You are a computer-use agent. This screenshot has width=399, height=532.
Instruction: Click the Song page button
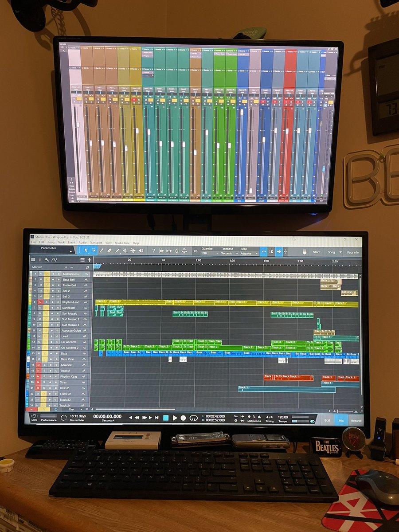[x=331, y=252]
